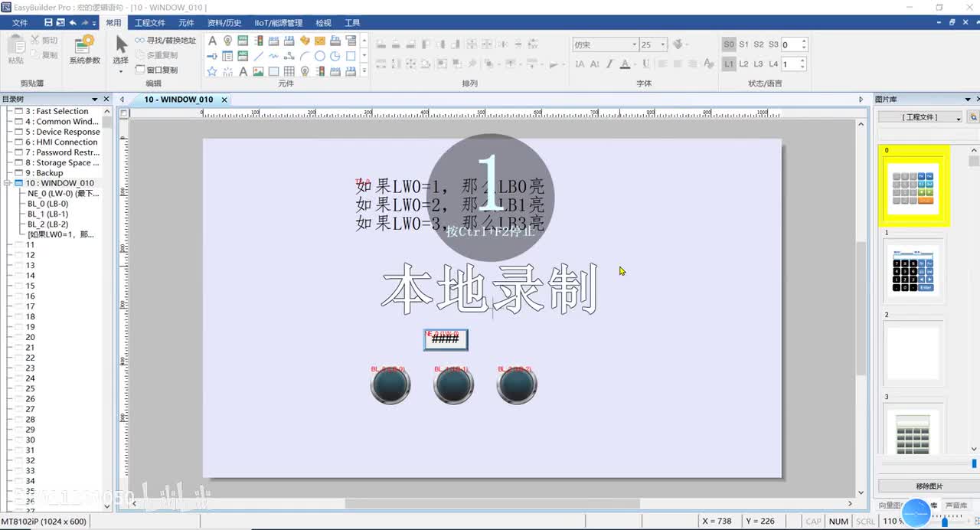Draw a Pie element
The width and height of the screenshot is (980, 530).
click(x=335, y=56)
